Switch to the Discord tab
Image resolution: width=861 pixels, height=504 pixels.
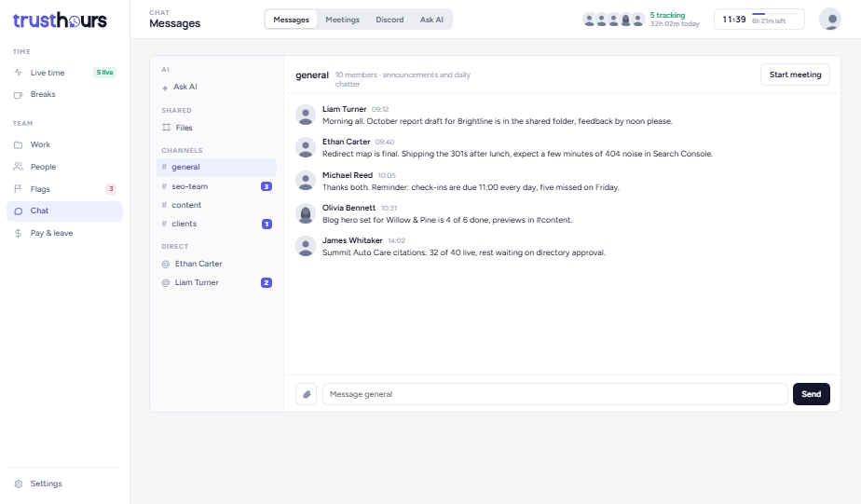389,20
